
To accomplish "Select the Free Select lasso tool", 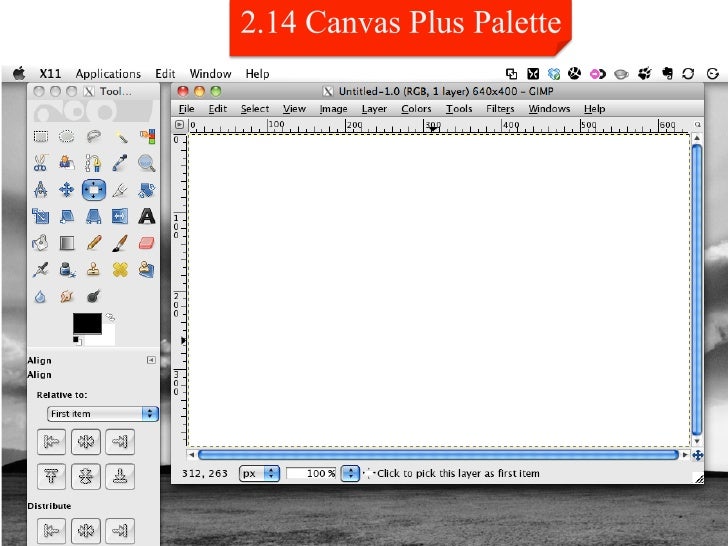I will point(94,136).
